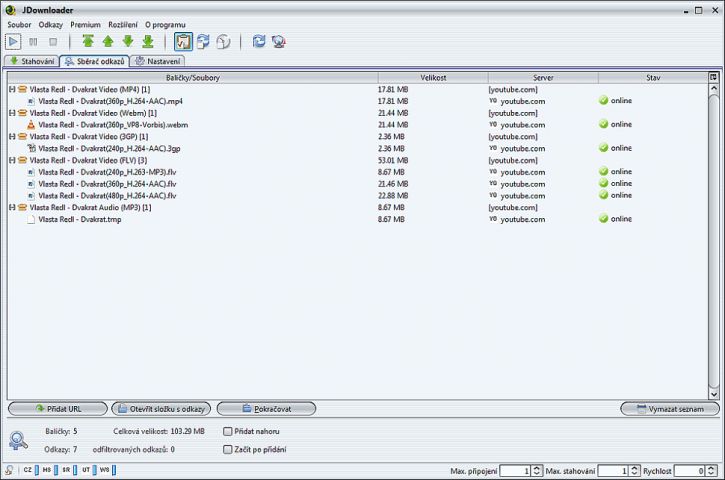
Task: Open the Soubor menu
Action: tap(19, 25)
